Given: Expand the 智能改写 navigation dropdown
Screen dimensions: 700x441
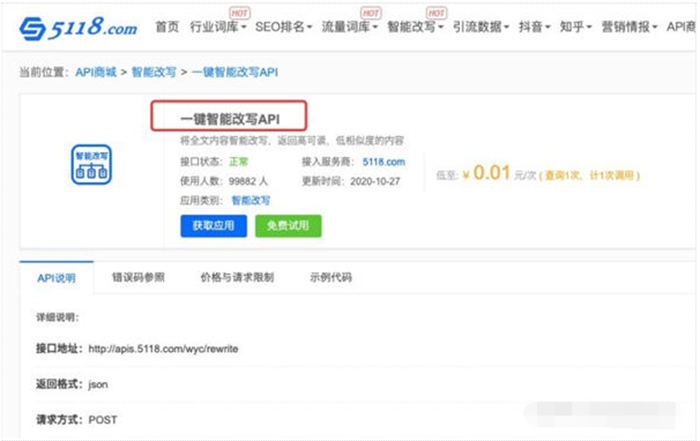Looking at the screenshot, I should pyautogui.click(x=415, y=27).
